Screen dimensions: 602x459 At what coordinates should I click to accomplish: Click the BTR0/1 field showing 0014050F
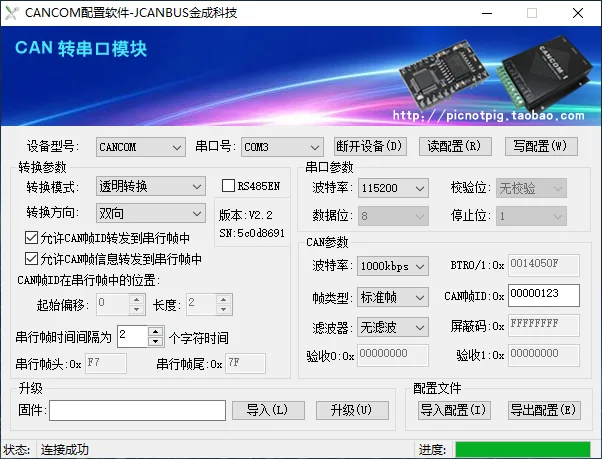click(x=544, y=265)
